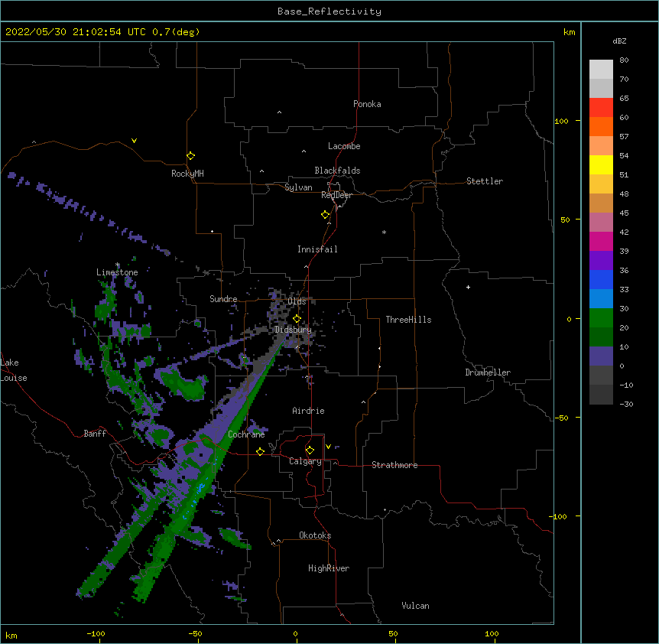
Task: Click the Limestone label
Action: (x=117, y=272)
